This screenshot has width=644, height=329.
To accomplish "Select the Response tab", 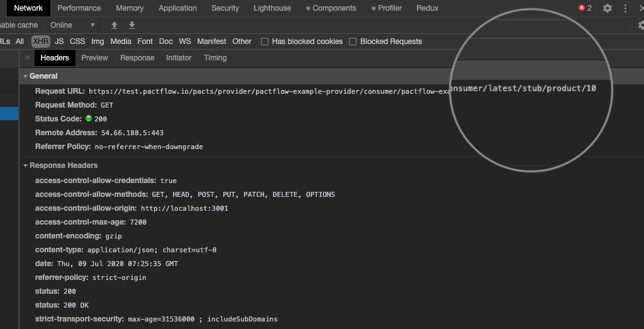I will pyautogui.click(x=137, y=58).
